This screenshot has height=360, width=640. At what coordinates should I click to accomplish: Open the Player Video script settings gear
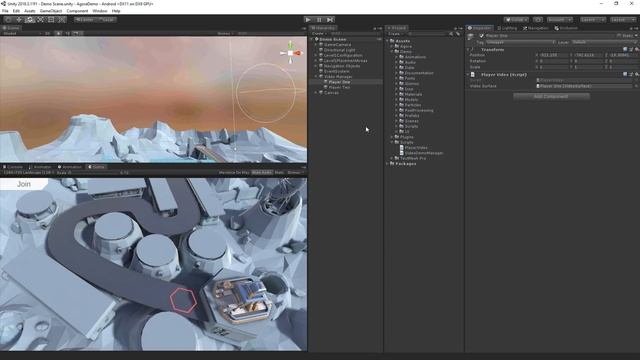636,74
